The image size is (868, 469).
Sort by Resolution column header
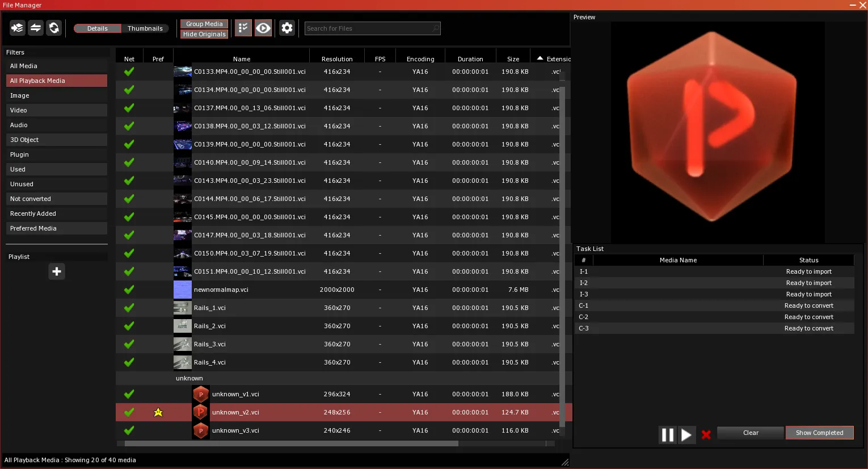tap(337, 59)
